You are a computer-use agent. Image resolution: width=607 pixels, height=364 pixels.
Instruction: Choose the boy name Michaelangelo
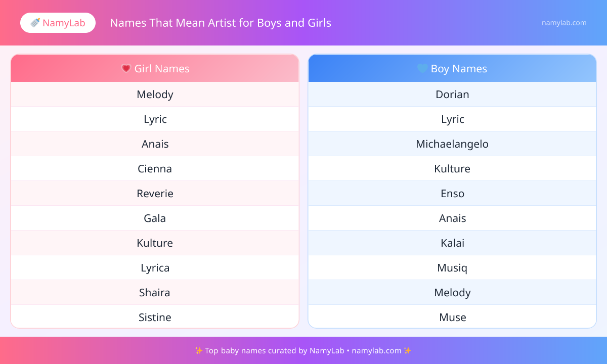(452, 144)
